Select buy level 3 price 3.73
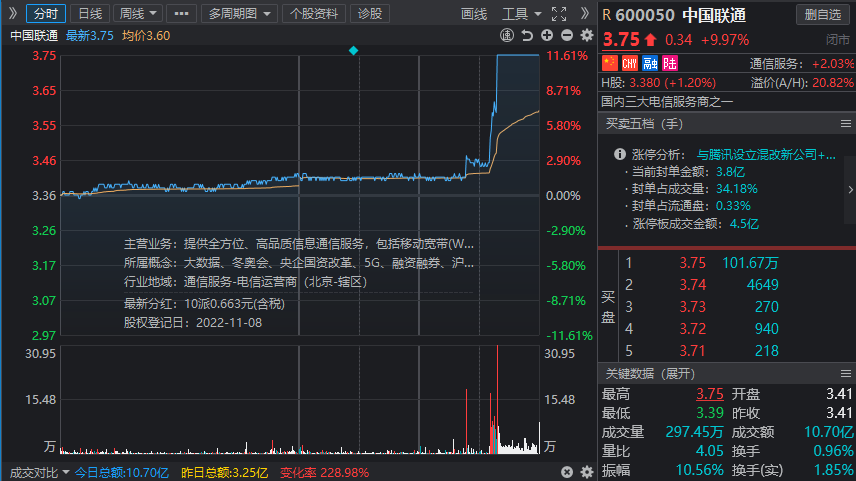 point(692,307)
